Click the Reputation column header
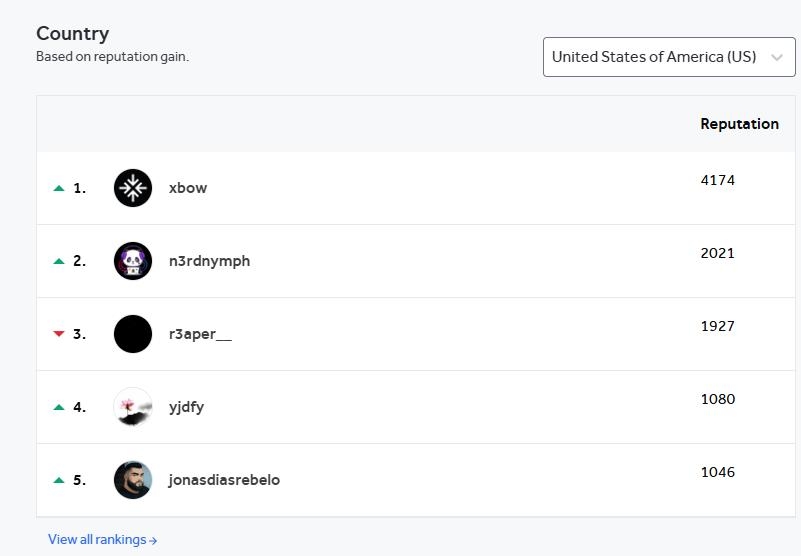801x556 pixels. click(x=739, y=124)
